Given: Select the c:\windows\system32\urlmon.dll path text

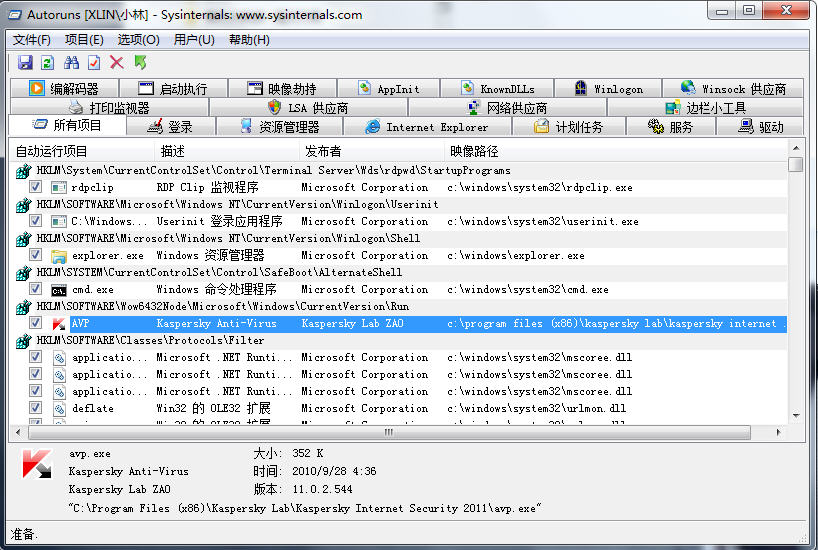Looking at the screenshot, I should click(x=537, y=409).
